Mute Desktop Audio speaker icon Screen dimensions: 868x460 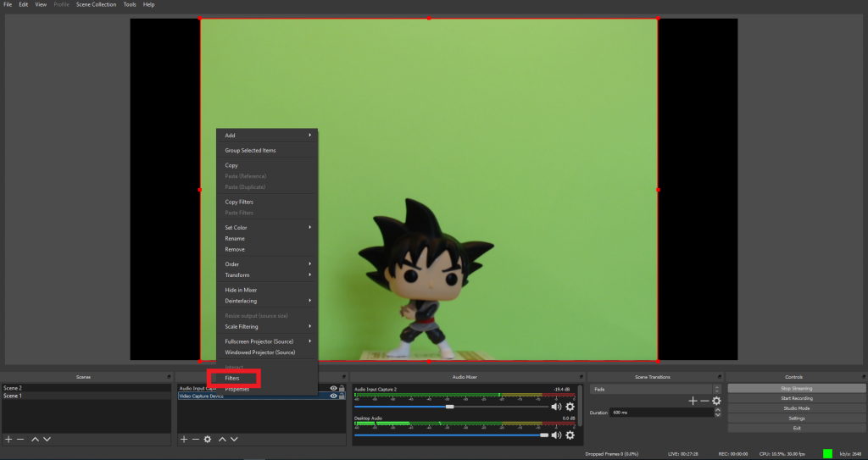[x=556, y=435]
